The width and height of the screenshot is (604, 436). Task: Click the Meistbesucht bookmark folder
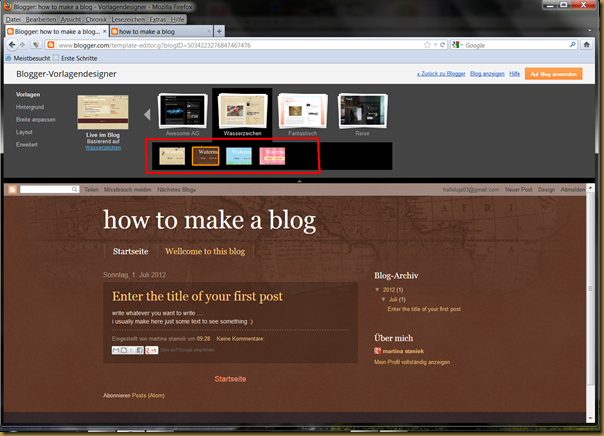28,58
